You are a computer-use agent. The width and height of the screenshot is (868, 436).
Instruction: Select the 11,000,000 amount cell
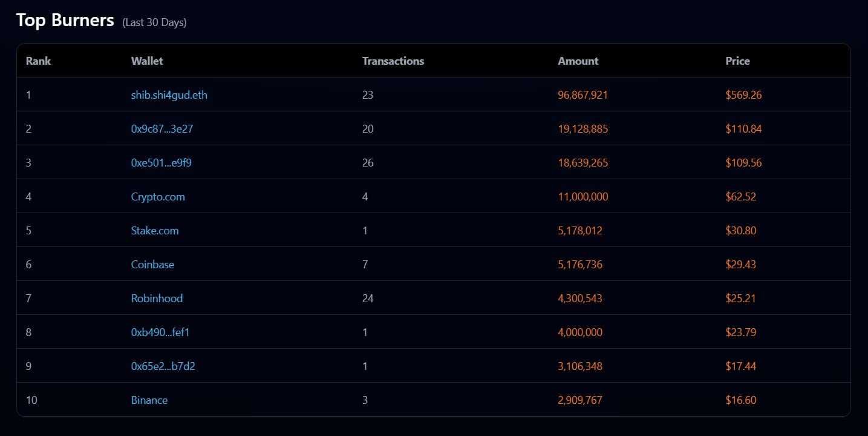(x=582, y=197)
